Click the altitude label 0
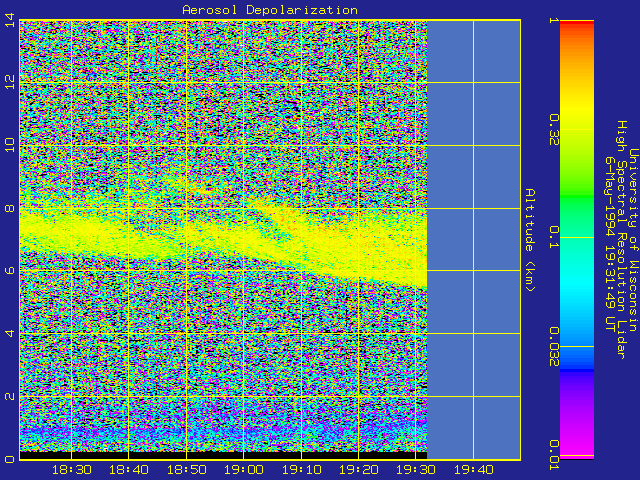The width and height of the screenshot is (640, 480). point(10,459)
